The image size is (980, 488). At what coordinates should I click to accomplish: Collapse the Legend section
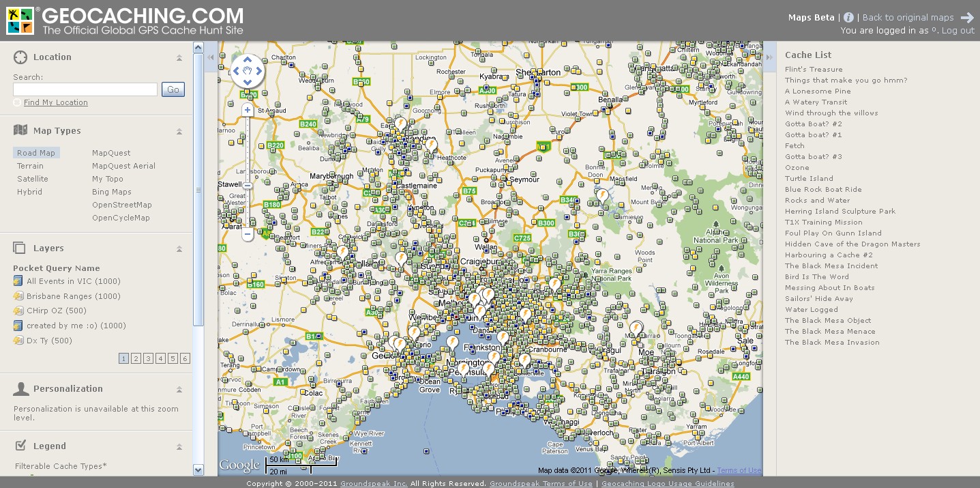[179, 446]
